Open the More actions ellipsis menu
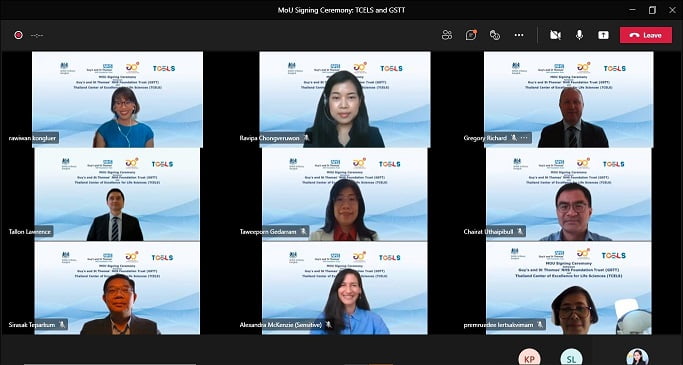This screenshot has width=683, height=365. coord(519,35)
